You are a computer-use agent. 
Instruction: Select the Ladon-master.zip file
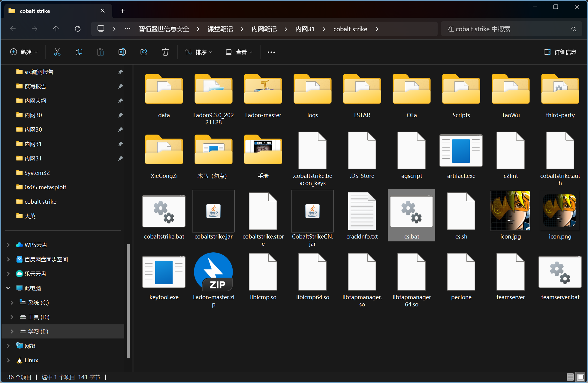(x=213, y=280)
